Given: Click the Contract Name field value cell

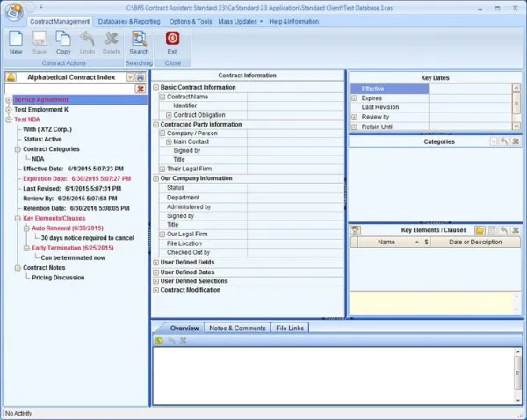Looking at the screenshot, I should 295,97.
